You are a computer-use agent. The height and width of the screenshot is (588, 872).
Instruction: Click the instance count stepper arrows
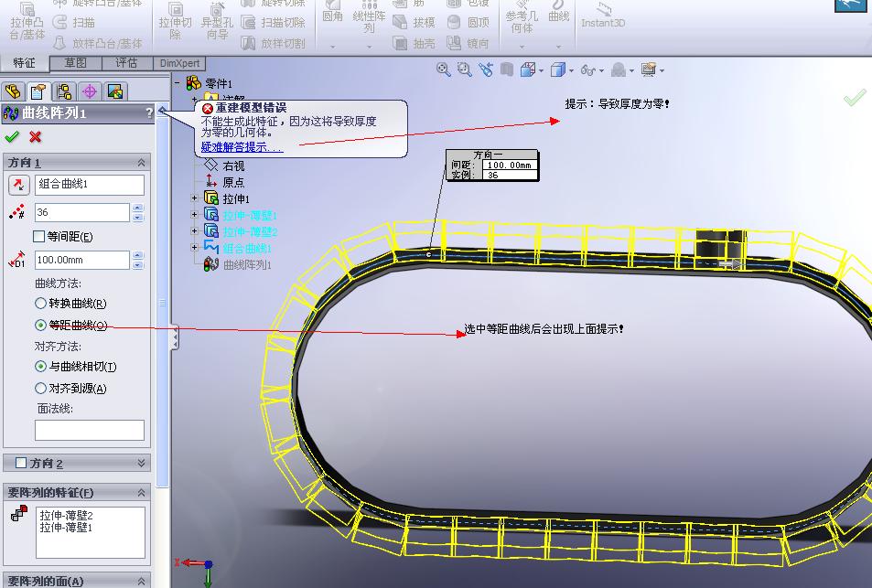[x=138, y=212]
